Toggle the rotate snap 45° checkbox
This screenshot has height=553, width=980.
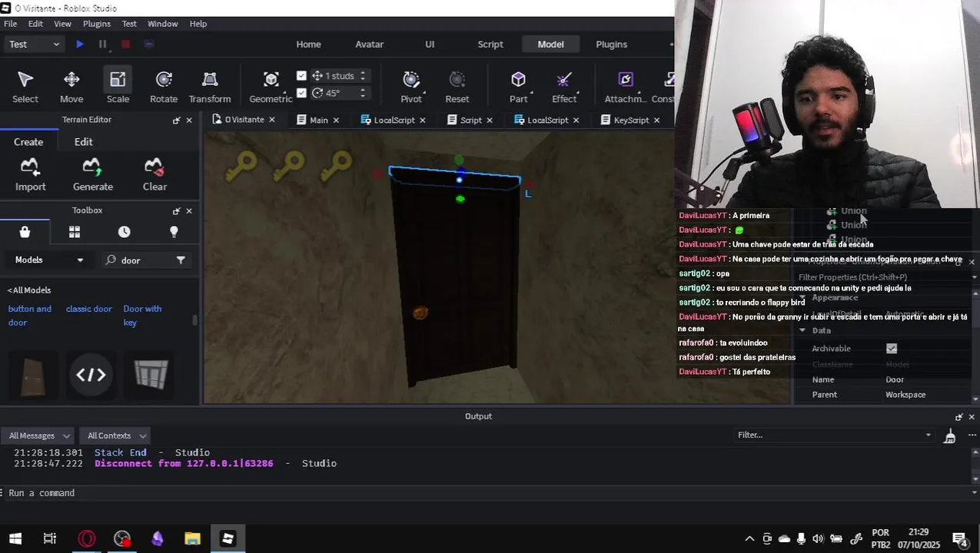301,93
